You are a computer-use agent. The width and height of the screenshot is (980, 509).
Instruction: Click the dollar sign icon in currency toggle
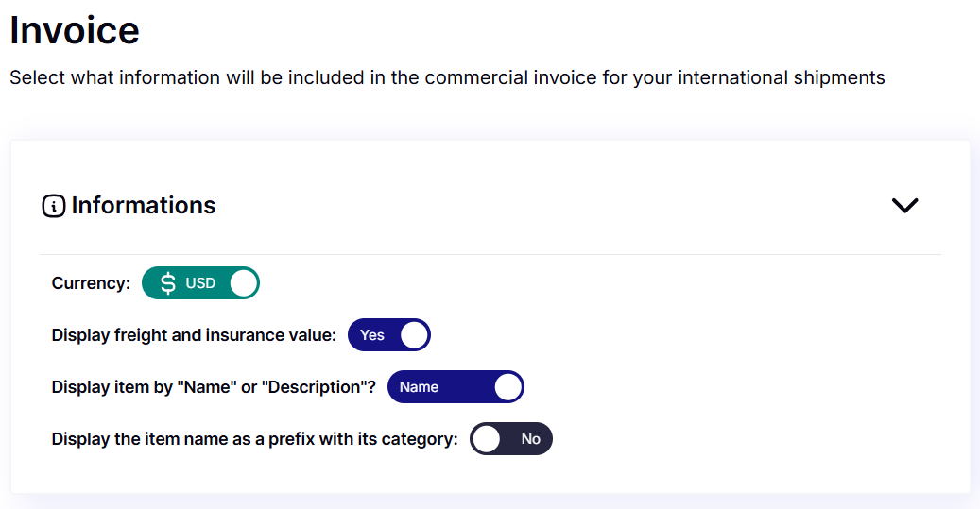(168, 283)
